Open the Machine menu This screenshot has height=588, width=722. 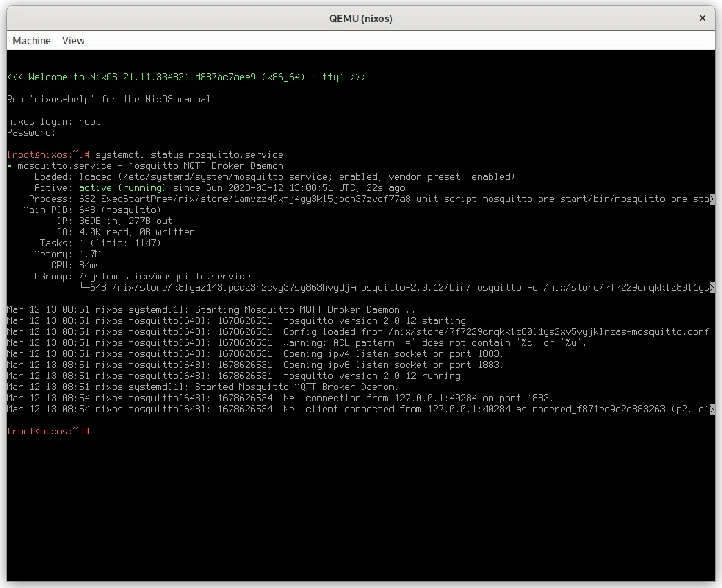click(x=32, y=41)
